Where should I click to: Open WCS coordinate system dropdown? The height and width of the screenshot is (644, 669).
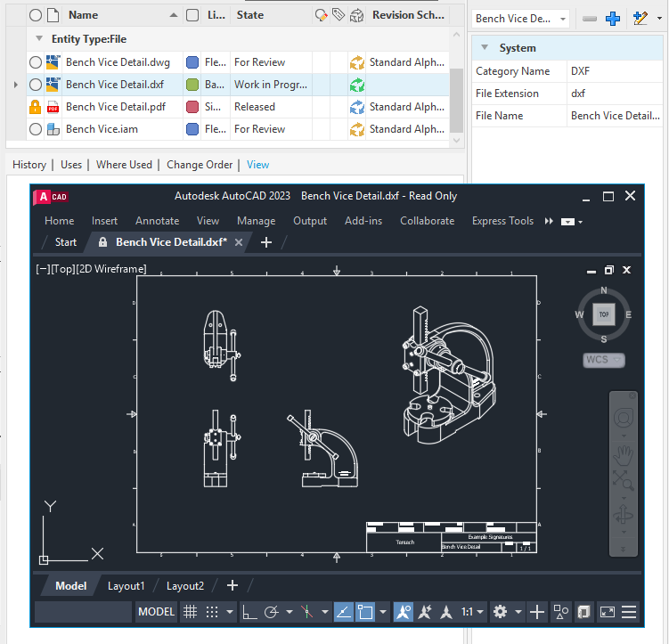coord(604,360)
